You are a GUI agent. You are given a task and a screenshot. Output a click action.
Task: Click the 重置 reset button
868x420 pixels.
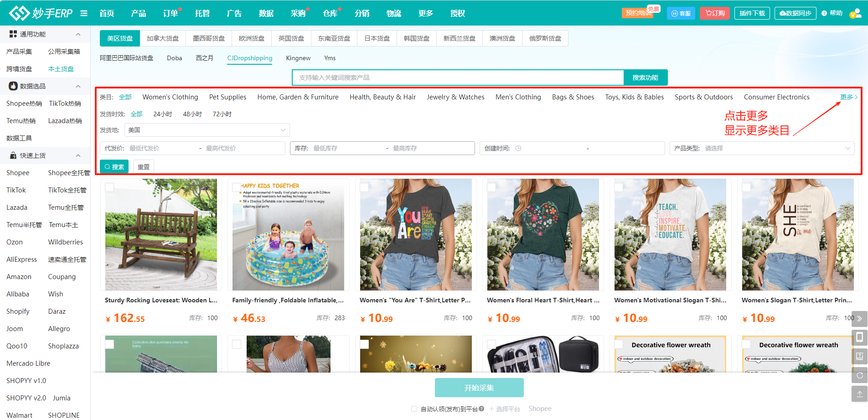[144, 167]
